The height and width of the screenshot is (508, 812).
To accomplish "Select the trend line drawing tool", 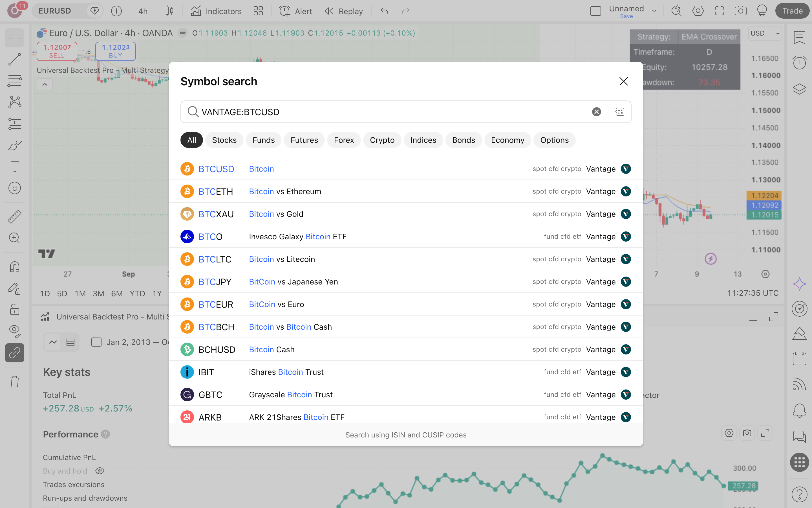I will coord(14,60).
